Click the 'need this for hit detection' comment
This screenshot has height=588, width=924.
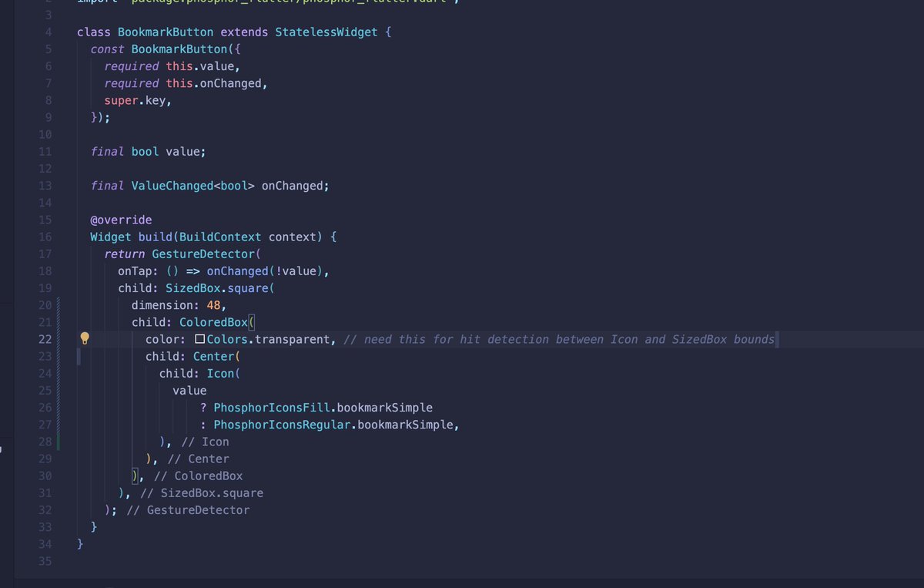[559, 339]
